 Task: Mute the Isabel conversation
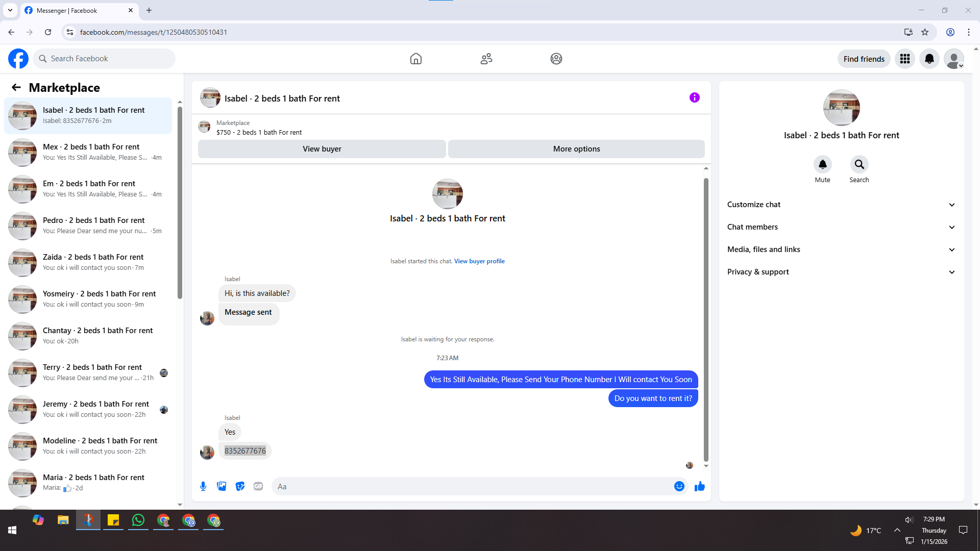tap(822, 164)
